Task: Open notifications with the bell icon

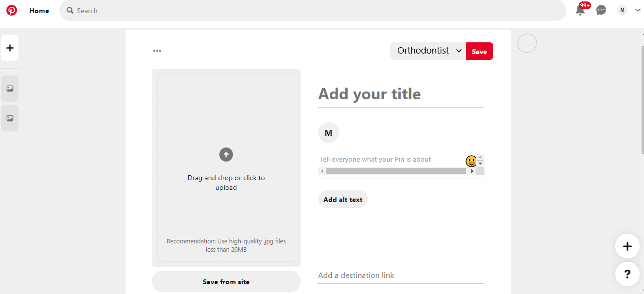Action: [580, 10]
